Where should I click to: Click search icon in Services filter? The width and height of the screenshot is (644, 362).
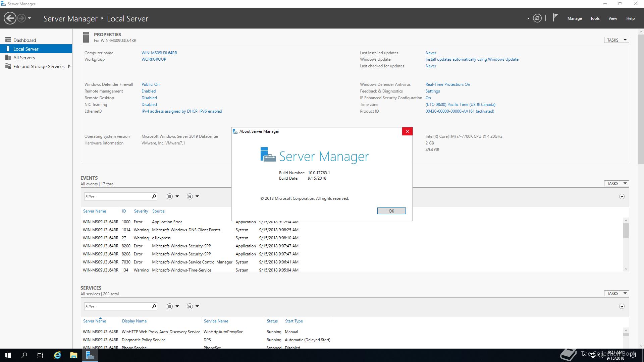point(154,306)
